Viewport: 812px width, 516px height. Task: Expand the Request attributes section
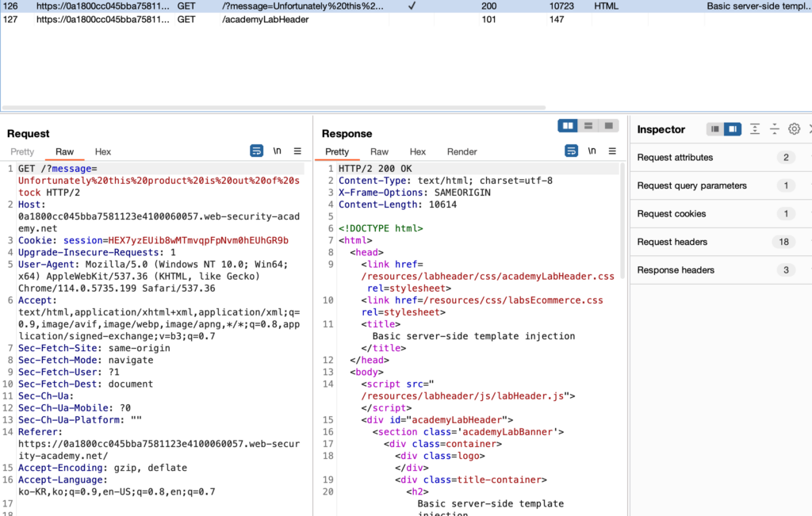point(721,157)
